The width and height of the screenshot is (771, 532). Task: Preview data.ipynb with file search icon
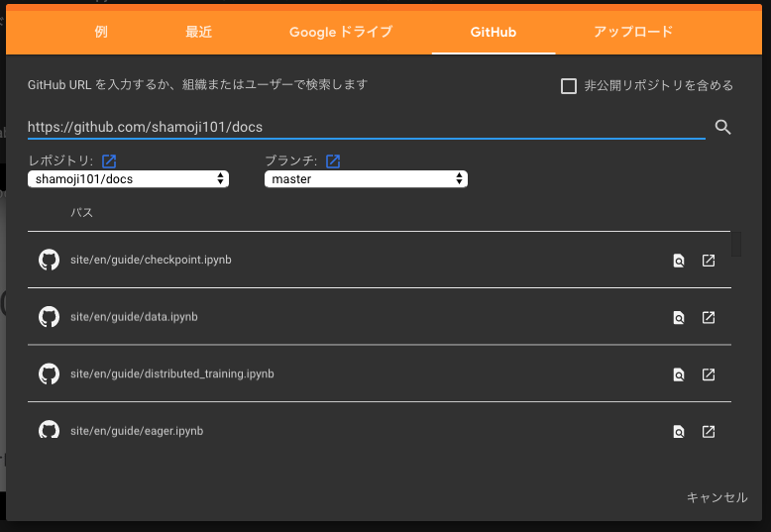tap(679, 318)
